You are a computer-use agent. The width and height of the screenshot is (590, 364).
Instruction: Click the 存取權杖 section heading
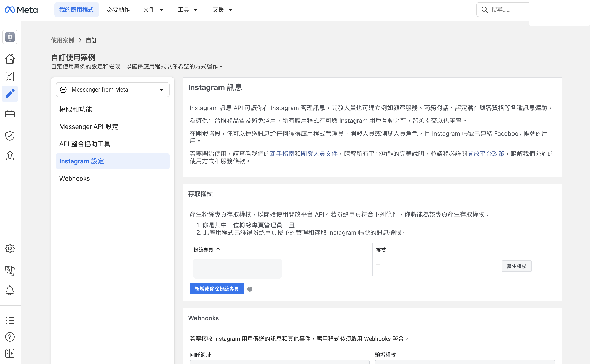click(x=200, y=194)
